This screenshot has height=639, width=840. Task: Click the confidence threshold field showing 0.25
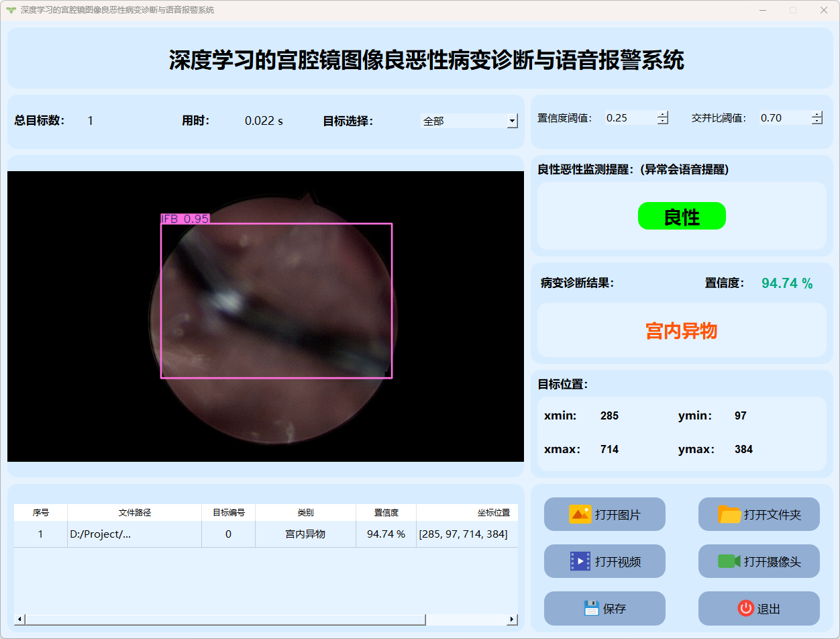[x=629, y=118]
